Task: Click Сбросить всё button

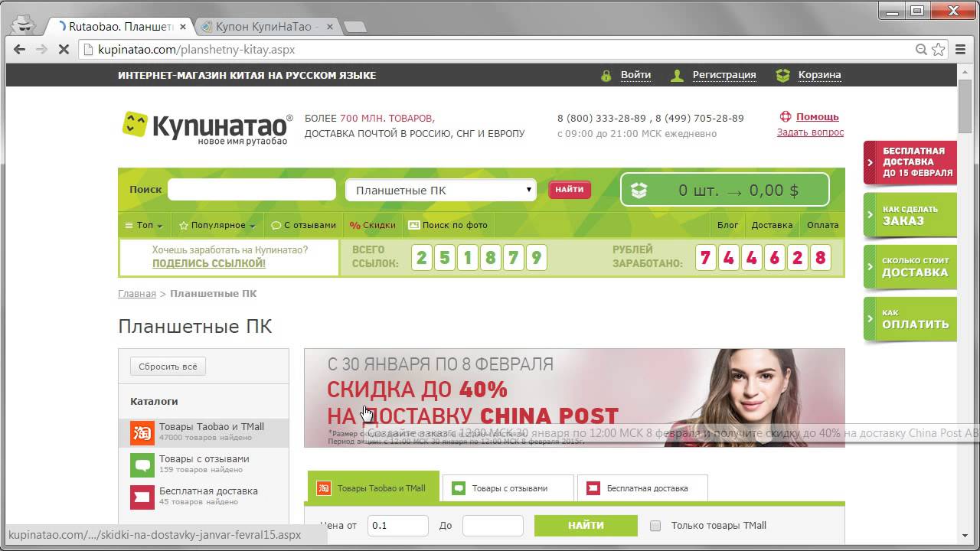Action: tap(168, 367)
